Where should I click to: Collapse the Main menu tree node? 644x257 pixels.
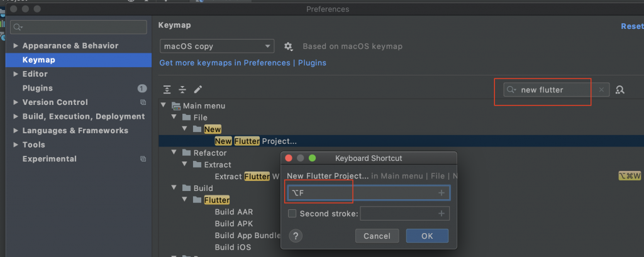164,106
